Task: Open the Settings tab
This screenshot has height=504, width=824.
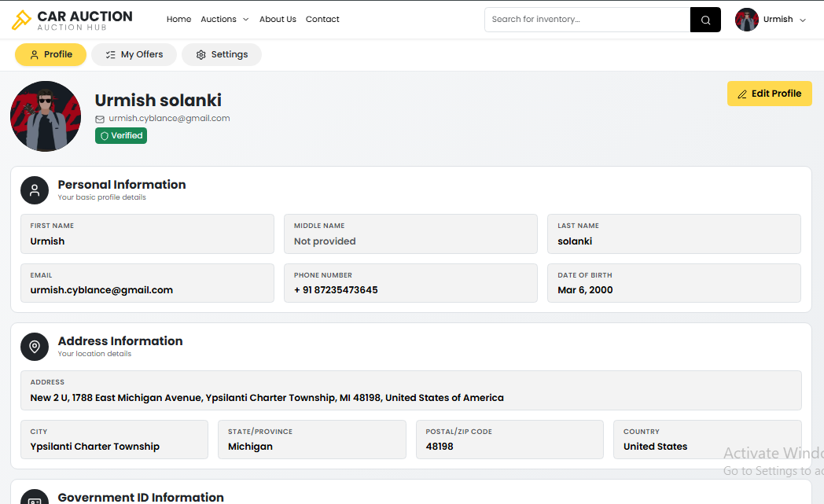Action: pyautogui.click(x=221, y=55)
